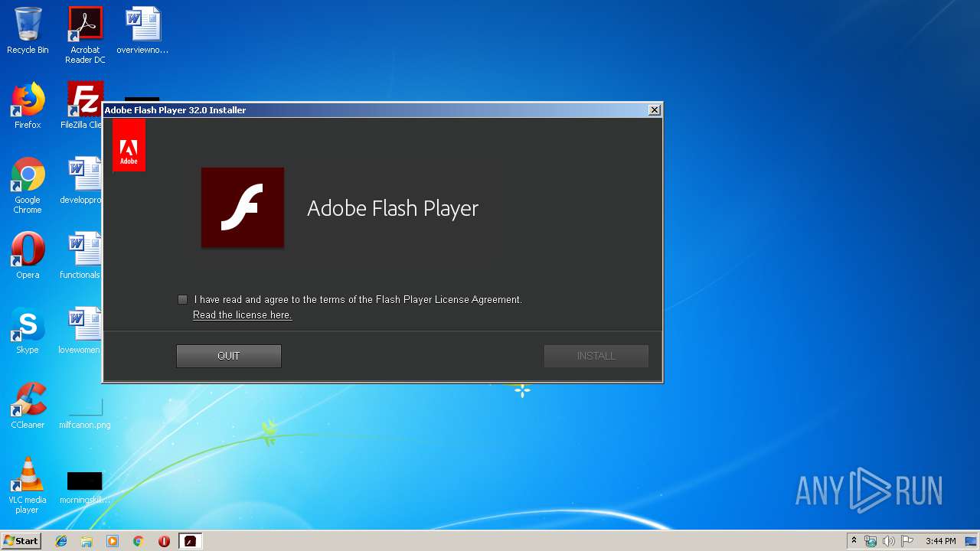Click the 'Adobe Flash Player' heading text
The height and width of the screenshot is (551, 980).
393,208
